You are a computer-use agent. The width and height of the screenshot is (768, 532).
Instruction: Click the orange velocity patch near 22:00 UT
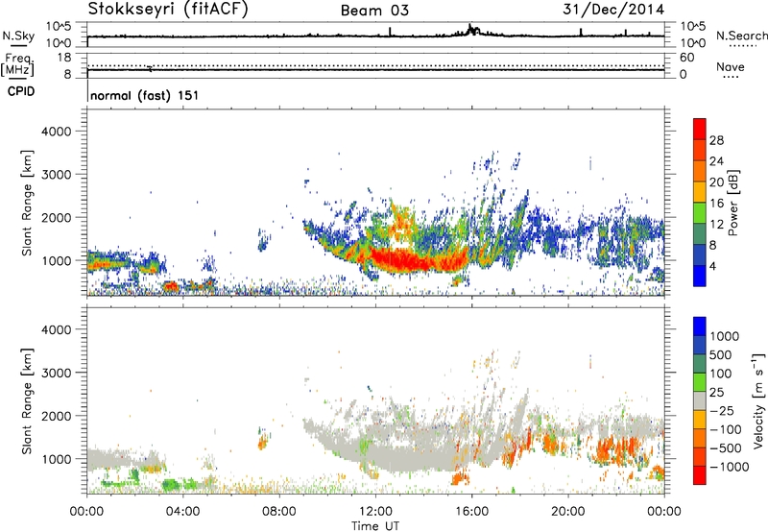click(618, 450)
